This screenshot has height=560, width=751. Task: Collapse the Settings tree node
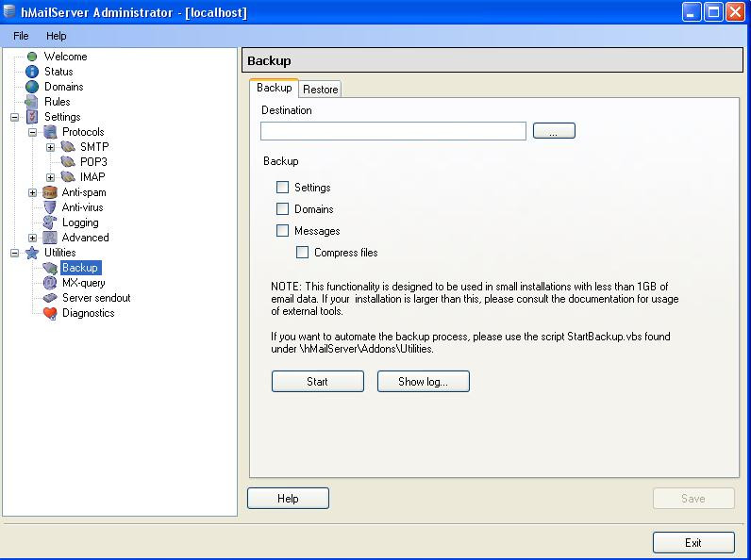(15, 117)
